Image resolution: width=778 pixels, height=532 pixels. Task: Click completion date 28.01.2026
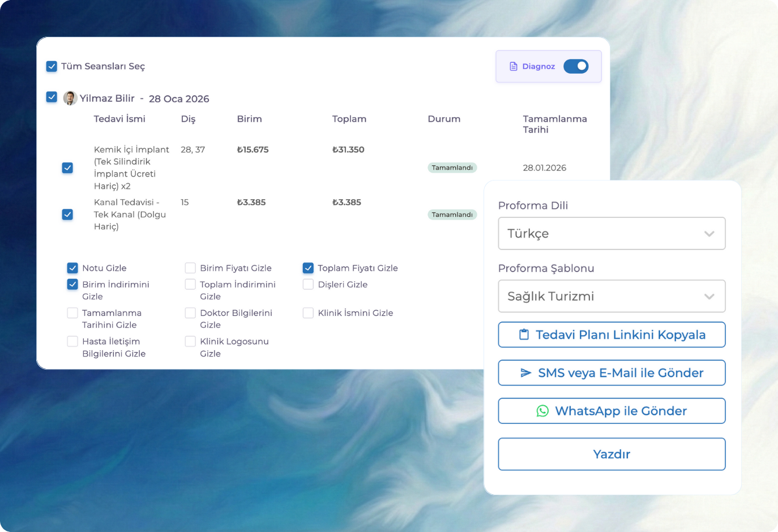[x=544, y=168]
